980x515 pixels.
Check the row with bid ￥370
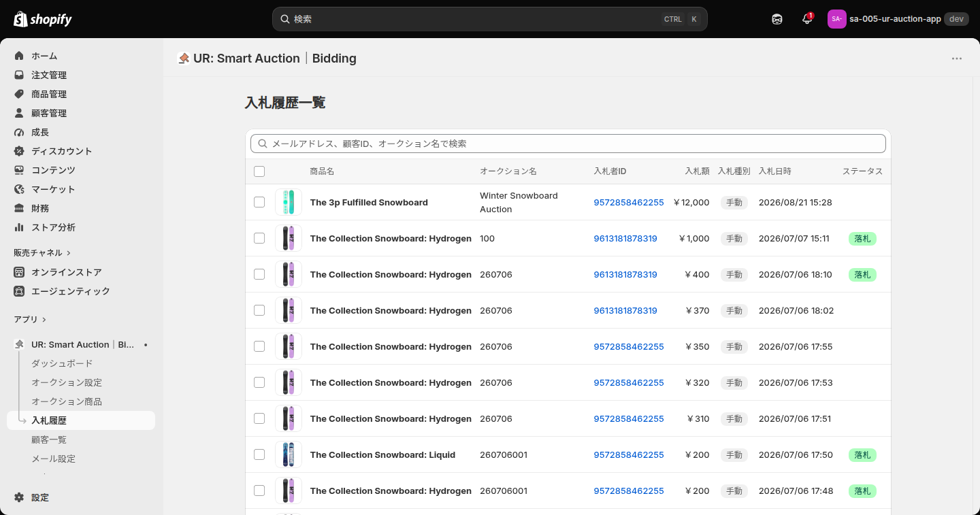click(259, 310)
